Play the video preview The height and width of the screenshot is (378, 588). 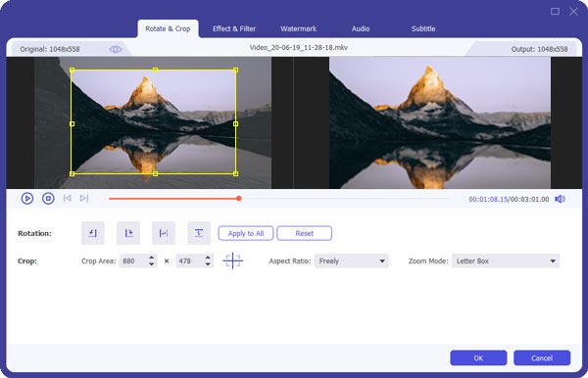(27, 198)
